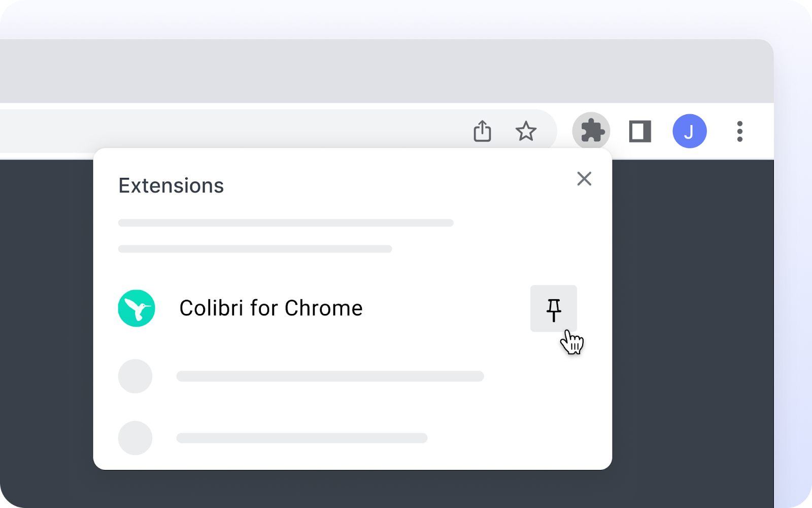Pin the Colibri for Chrome extension

point(553,308)
